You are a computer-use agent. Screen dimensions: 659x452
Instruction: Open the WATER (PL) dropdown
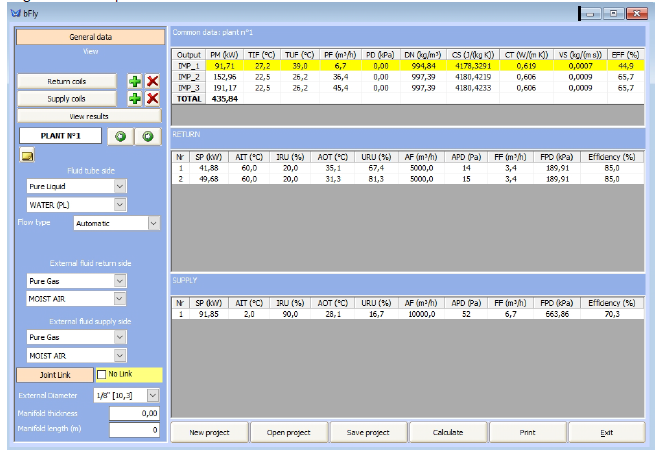[120, 205]
